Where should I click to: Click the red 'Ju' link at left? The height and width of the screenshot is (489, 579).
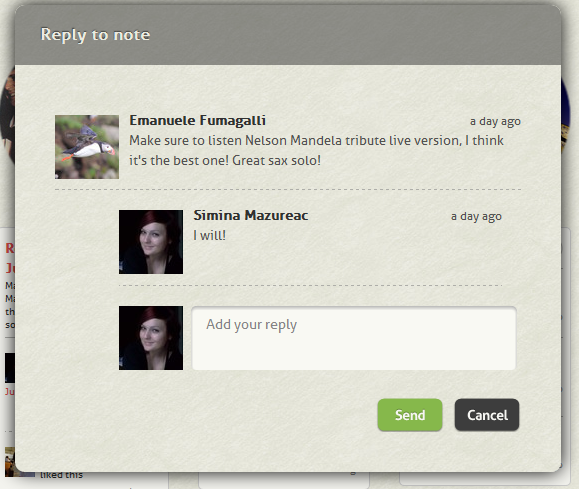point(10,391)
